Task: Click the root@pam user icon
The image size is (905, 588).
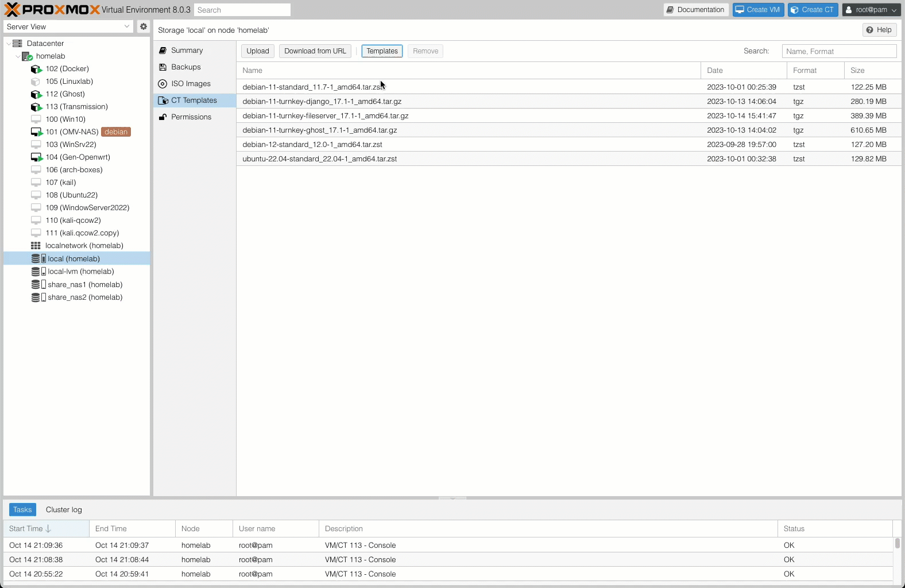Action: point(849,10)
